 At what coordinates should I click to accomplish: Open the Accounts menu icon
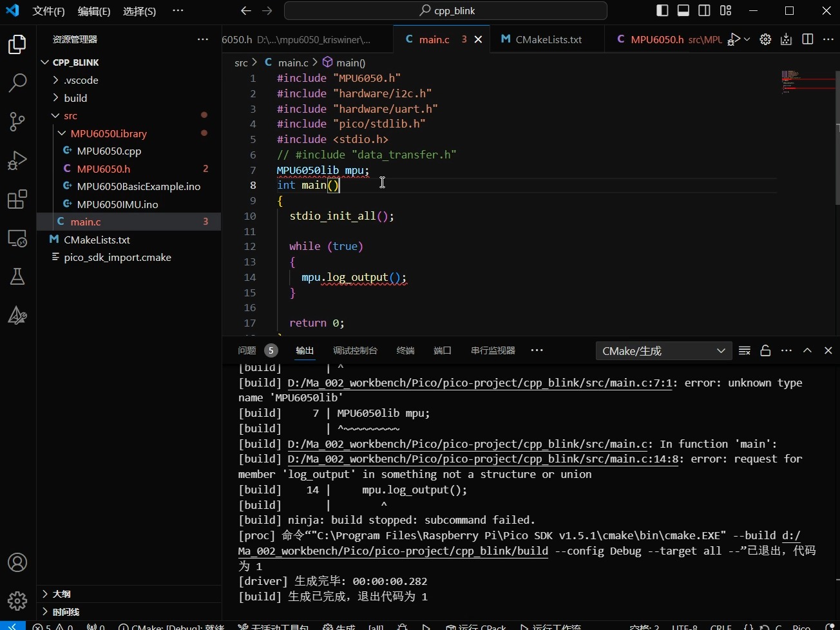point(17,562)
